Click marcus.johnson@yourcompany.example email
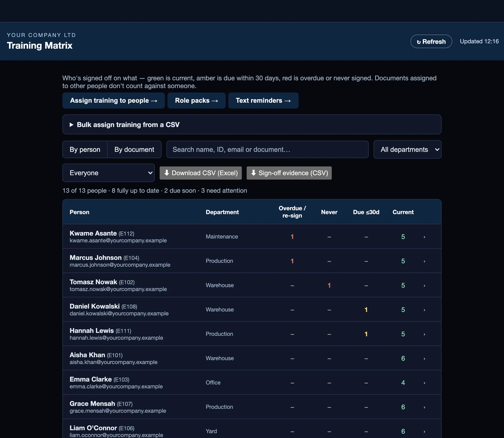Viewport: 504px width, 438px height. (x=120, y=265)
